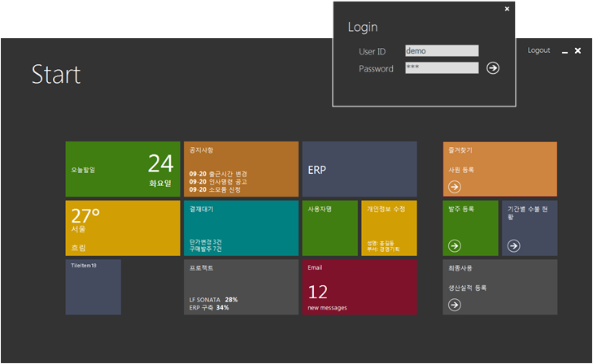Click arrow icon in 기간별 수불 현황 tile

[x=513, y=245]
